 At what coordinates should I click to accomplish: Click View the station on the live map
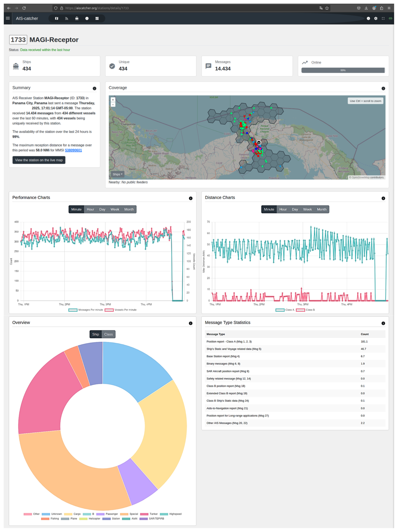point(39,160)
